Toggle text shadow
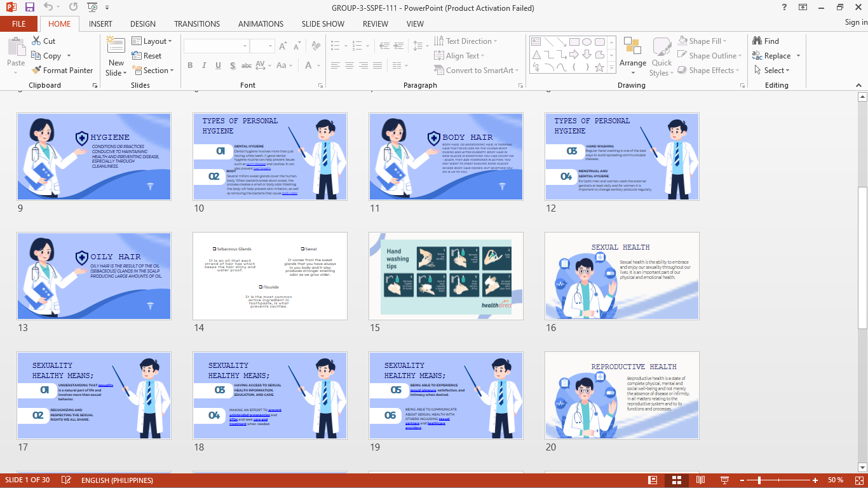Image resolution: width=868 pixels, height=488 pixels. pyautogui.click(x=233, y=65)
